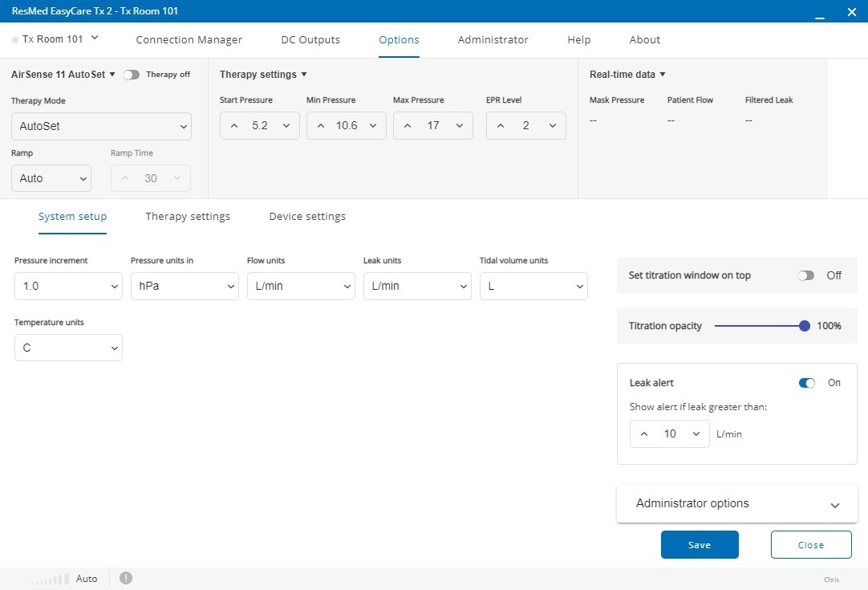Click the 100% opacity value
Image resolution: width=868 pixels, height=590 pixels.
pos(829,326)
